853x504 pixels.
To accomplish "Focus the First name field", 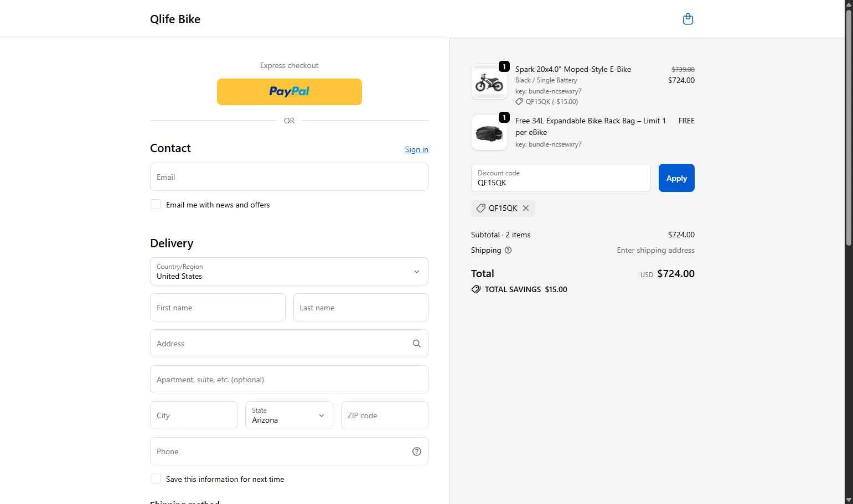I will pos(218,308).
